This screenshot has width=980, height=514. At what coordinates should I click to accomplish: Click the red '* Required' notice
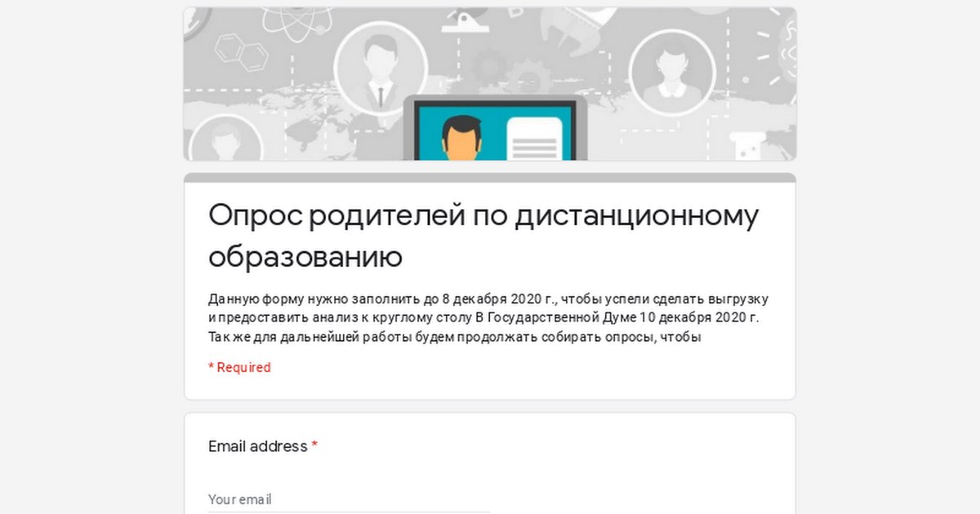pos(239,368)
